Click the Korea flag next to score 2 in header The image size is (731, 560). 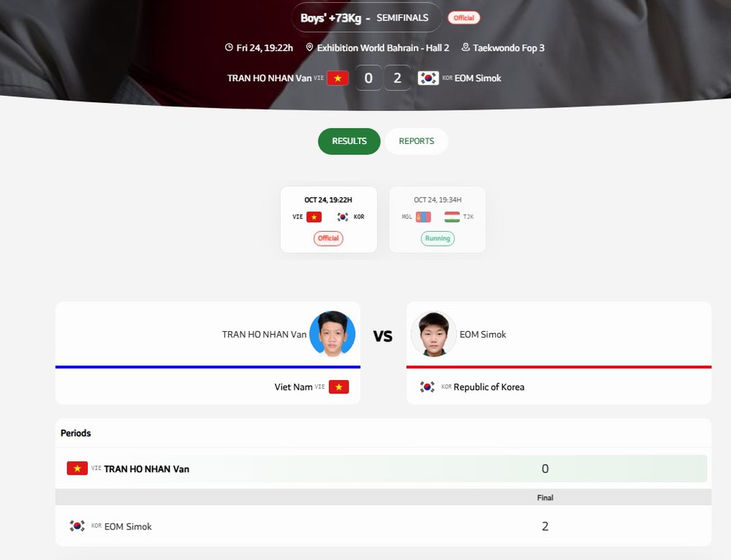[x=428, y=78]
